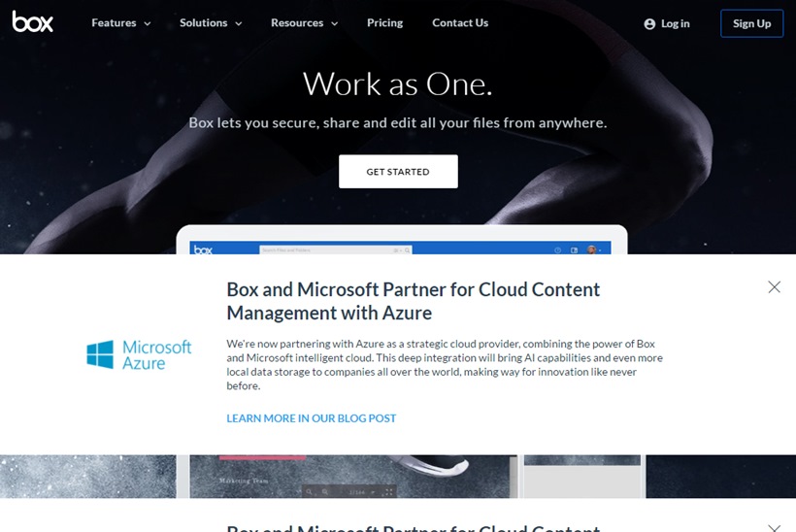Screen dimensions: 796x532
Task: Click the Work as One heading
Action: tap(397, 83)
